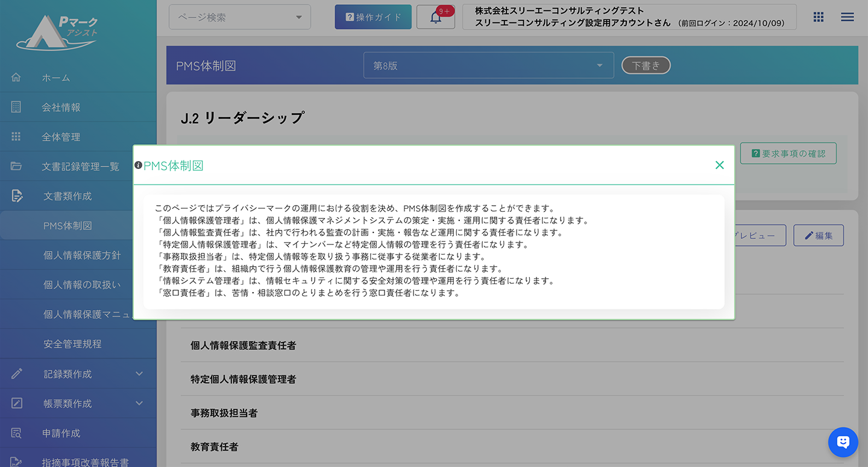Click the 操作ガイド button
Viewport: 868px width, 467px height.
(373, 17)
